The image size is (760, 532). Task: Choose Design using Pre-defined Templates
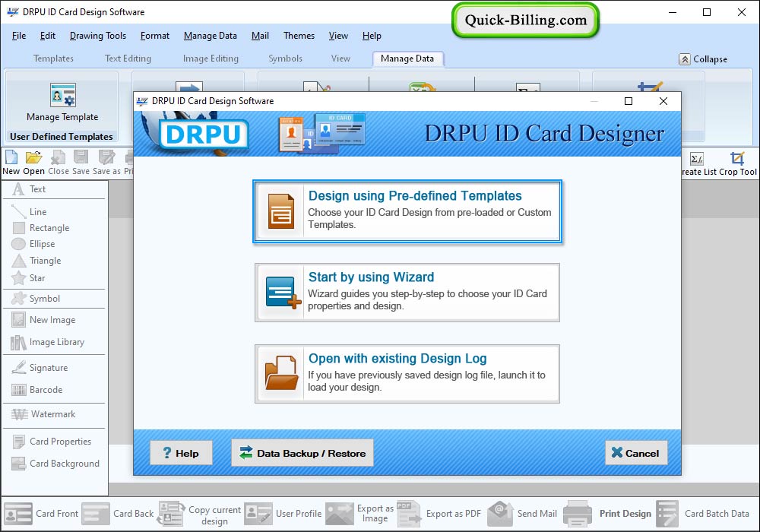(407, 211)
